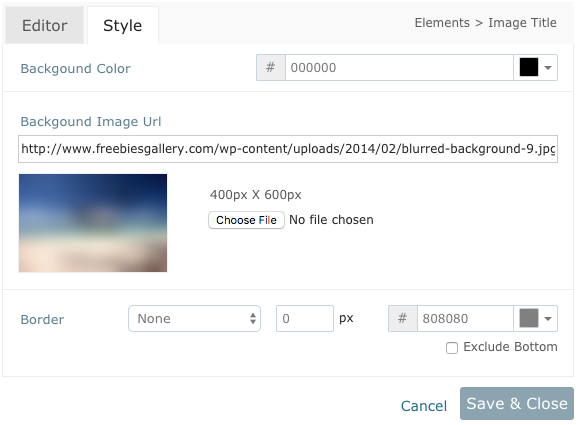This screenshot has height=425, width=579.
Task: Select the Style tab
Action: tap(123, 25)
